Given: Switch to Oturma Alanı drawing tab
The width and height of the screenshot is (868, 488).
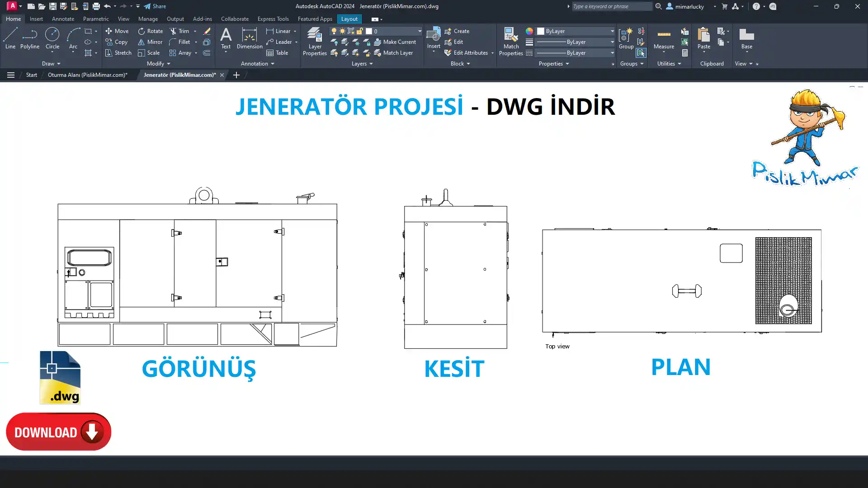Looking at the screenshot, I should pos(88,75).
